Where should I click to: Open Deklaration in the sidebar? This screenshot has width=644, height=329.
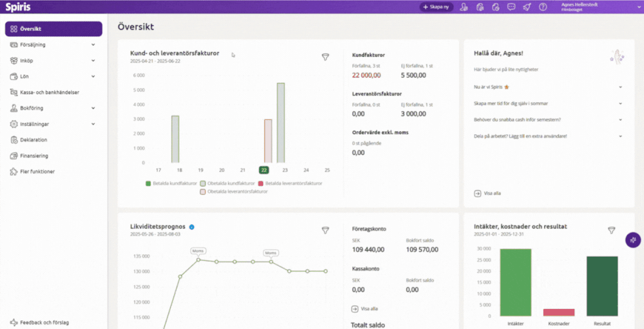click(x=34, y=140)
